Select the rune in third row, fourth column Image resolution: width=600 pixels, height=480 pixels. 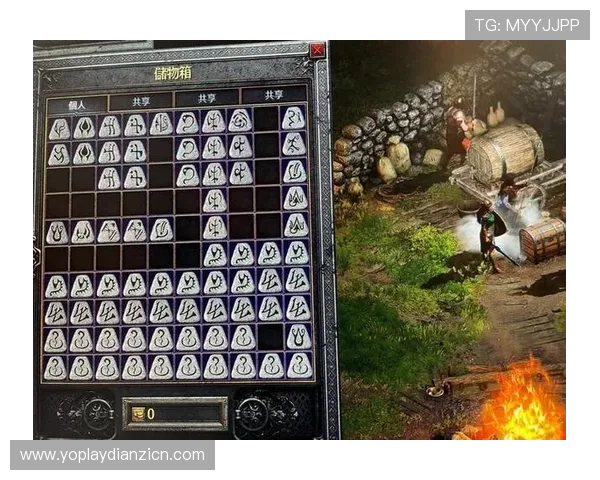pyautogui.click(x=135, y=177)
